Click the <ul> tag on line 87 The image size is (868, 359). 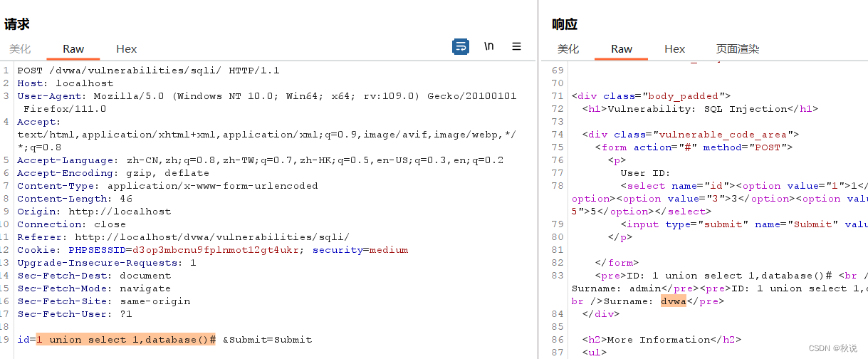(x=595, y=353)
